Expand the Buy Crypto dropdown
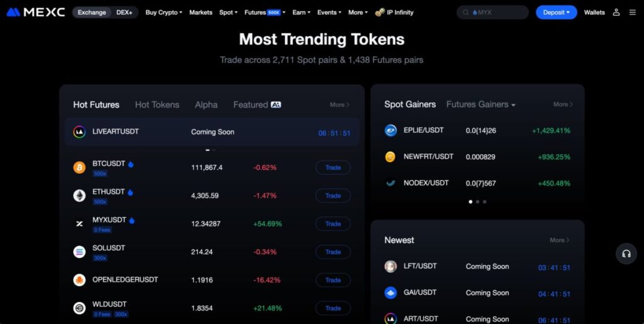 (x=164, y=13)
